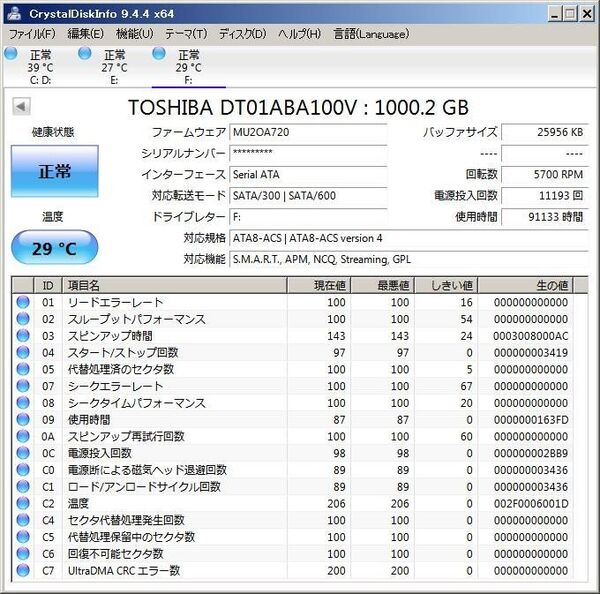Click status orb for シークエラーレート row
600x594 pixels.
point(23,386)
